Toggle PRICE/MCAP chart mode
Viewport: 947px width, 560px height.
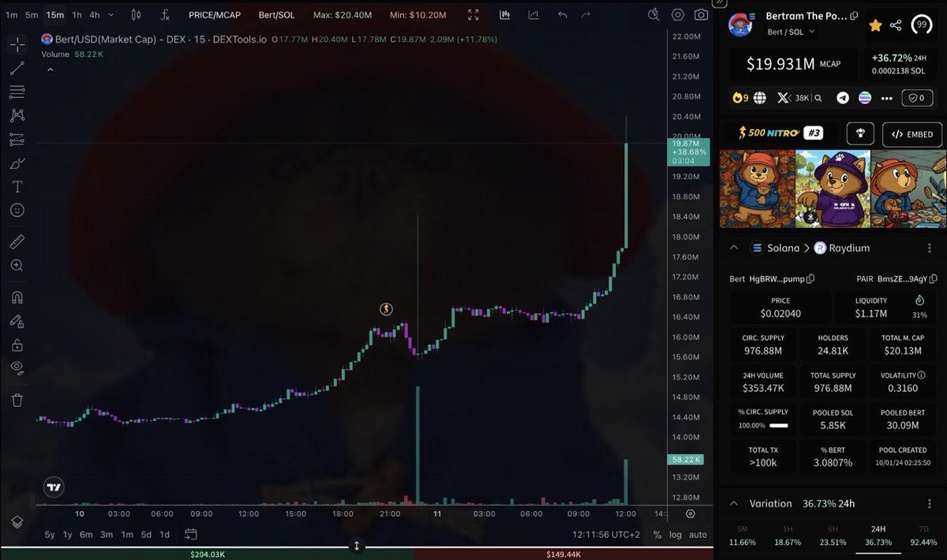point(215,14)
